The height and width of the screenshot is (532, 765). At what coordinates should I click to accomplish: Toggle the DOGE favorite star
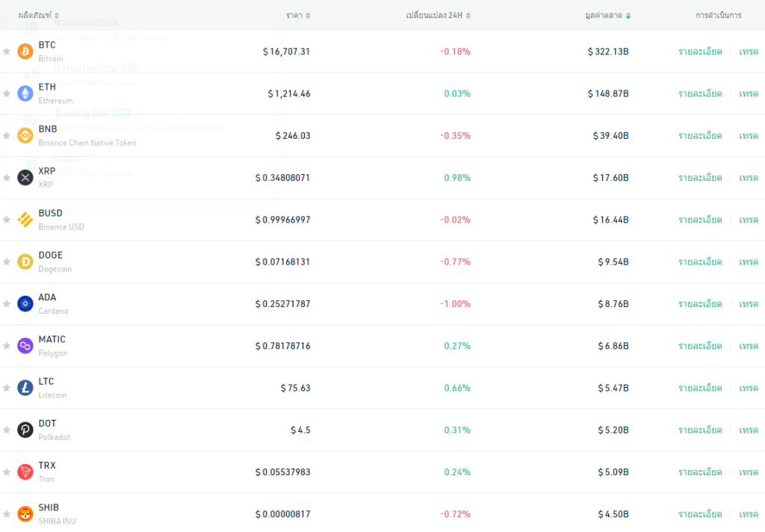click(7, 262)
